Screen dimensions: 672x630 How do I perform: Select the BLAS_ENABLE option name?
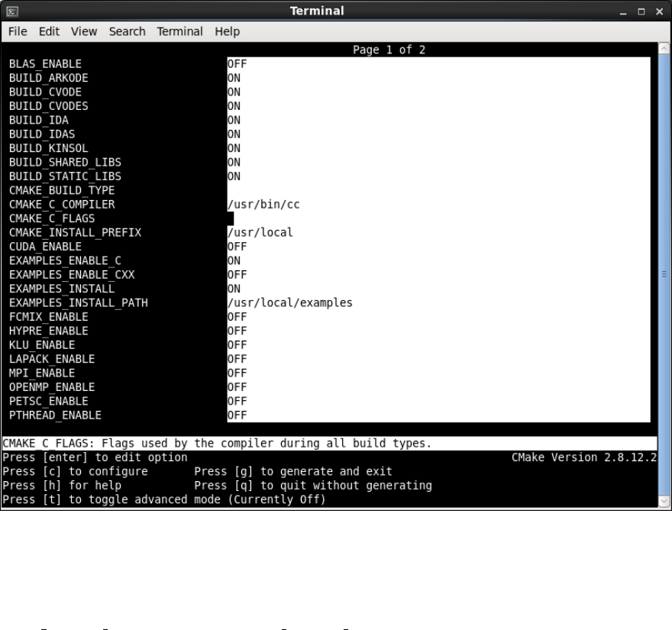45,64
